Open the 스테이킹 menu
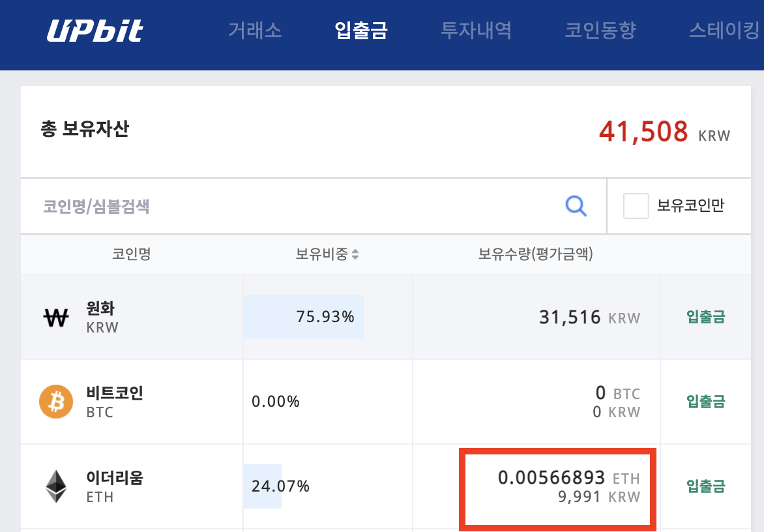This screenshot has height=532, width=764. point(726,30)
